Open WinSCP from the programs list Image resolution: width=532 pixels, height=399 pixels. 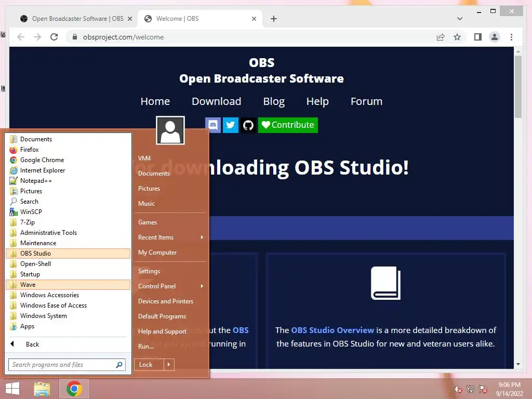click(x=68, y=212)
